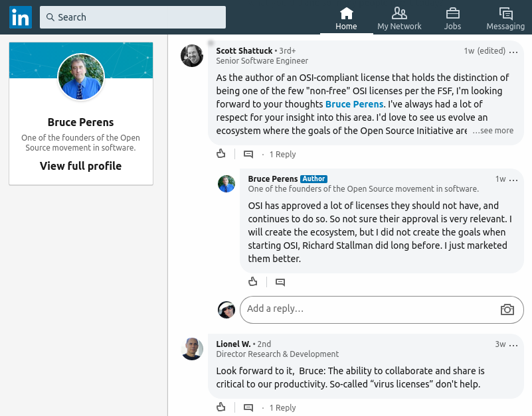Open the LinkedIn logo home link

tap(21, 17)
